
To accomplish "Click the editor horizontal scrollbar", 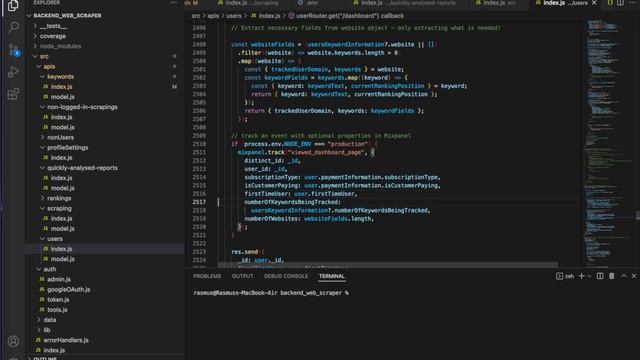I will click(388, 265).
